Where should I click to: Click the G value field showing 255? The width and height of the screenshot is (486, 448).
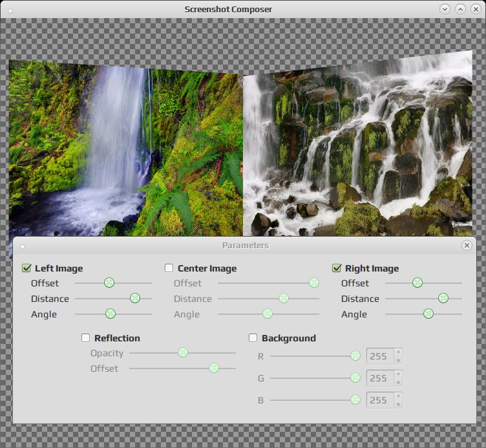(380, 378)
